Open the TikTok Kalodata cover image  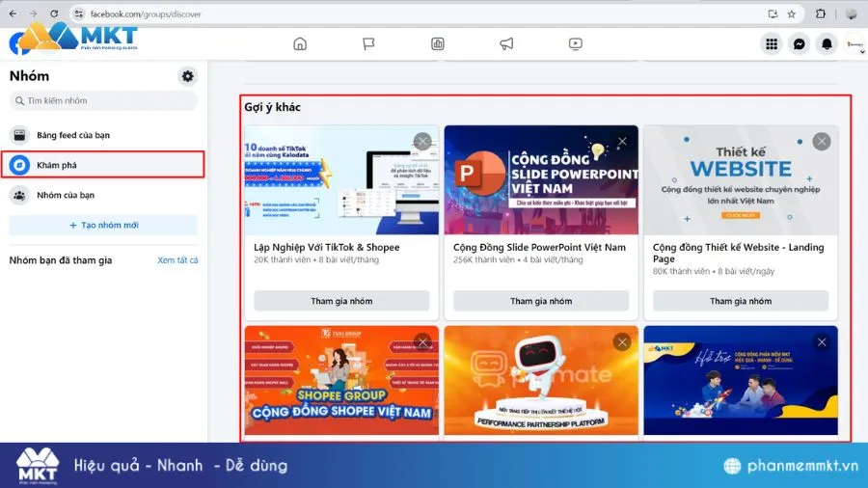click(341, 179)
